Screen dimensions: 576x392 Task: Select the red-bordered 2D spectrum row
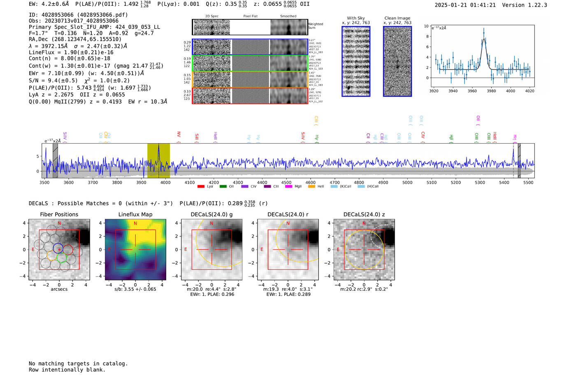pos(250,95)
